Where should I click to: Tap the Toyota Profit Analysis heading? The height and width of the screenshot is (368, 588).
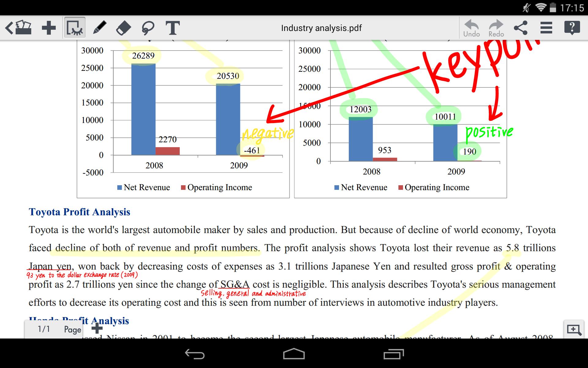79,212
